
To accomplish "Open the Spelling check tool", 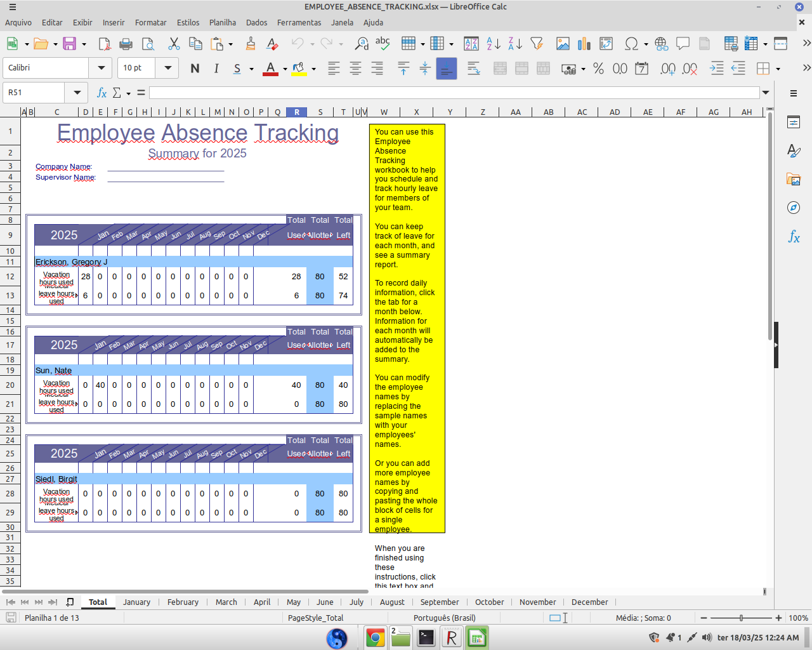I will click(x=383, y=44).
